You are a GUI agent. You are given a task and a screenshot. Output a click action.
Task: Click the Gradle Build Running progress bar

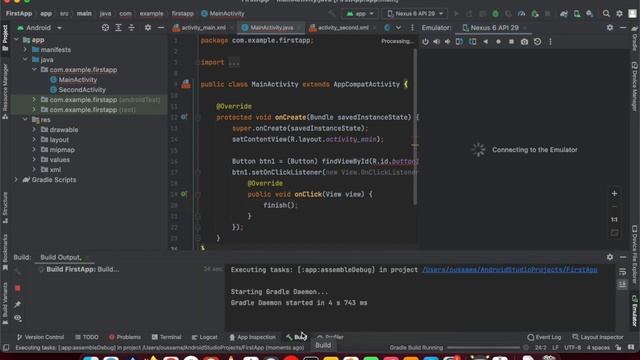(x=483, y=348)
